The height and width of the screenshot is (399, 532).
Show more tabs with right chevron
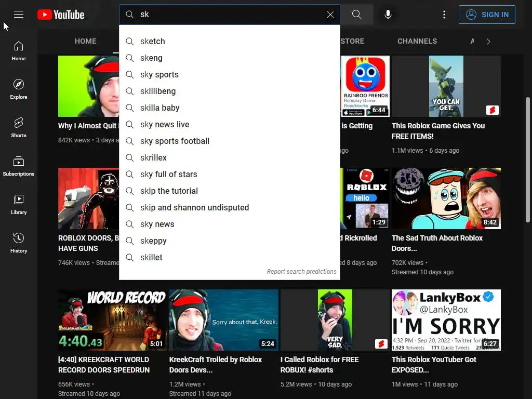(488, 42)
